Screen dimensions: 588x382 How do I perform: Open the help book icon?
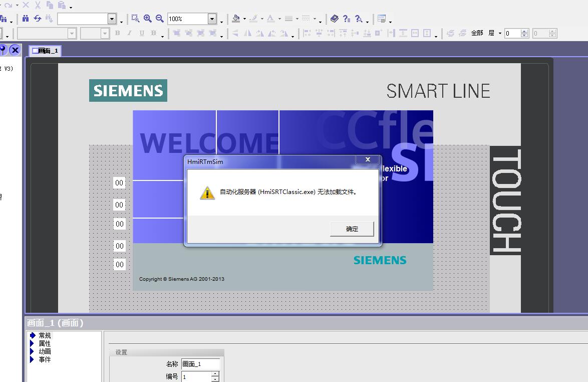click(x=334, y=19)
